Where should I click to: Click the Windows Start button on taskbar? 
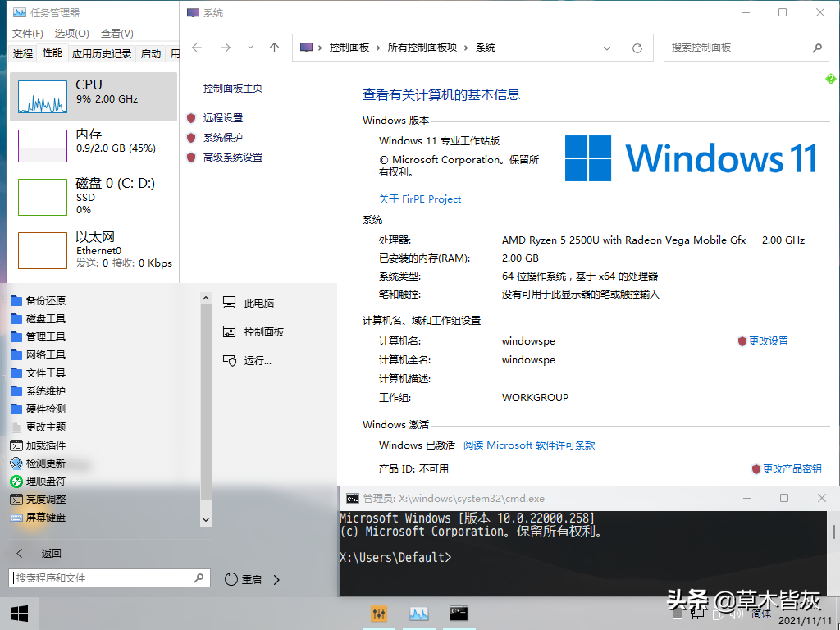pyautogui.click(x=20, y=614)
